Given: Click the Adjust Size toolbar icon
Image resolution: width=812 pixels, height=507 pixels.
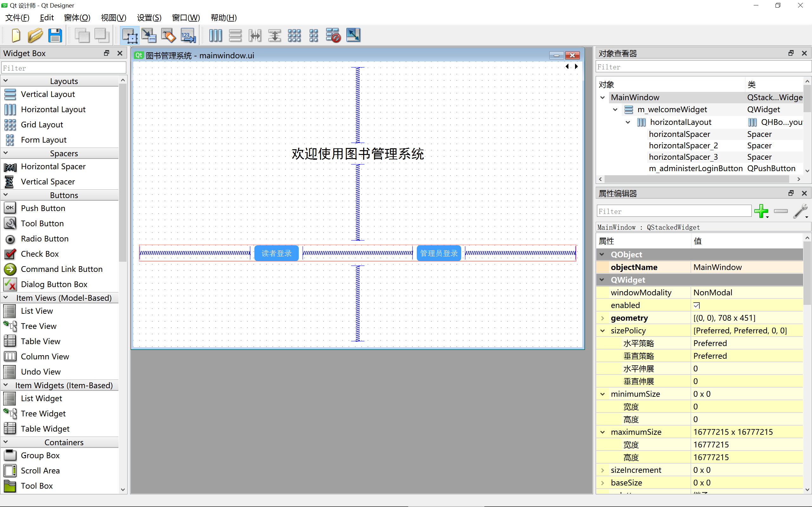Looking at the screenshot, I should 353,35.
